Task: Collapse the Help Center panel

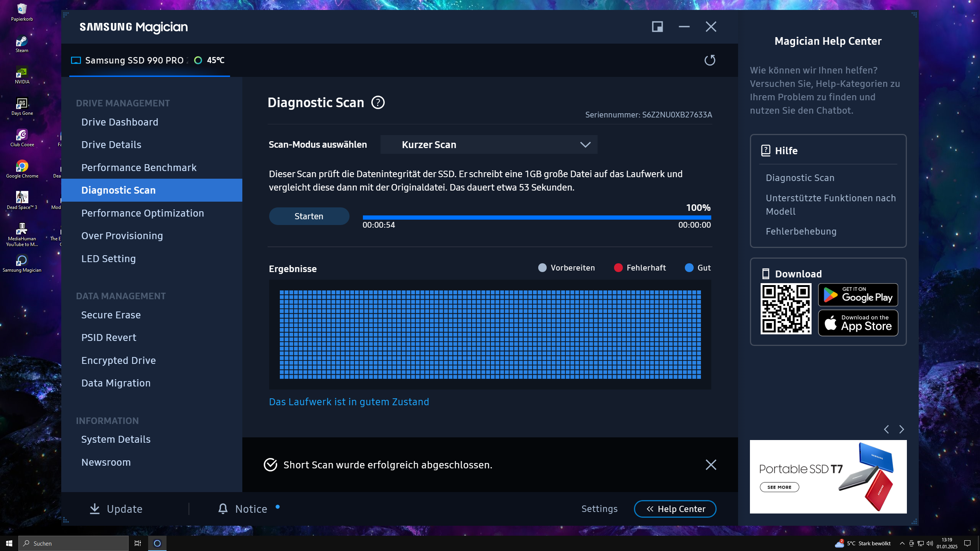Action: (x=675, y=509)
